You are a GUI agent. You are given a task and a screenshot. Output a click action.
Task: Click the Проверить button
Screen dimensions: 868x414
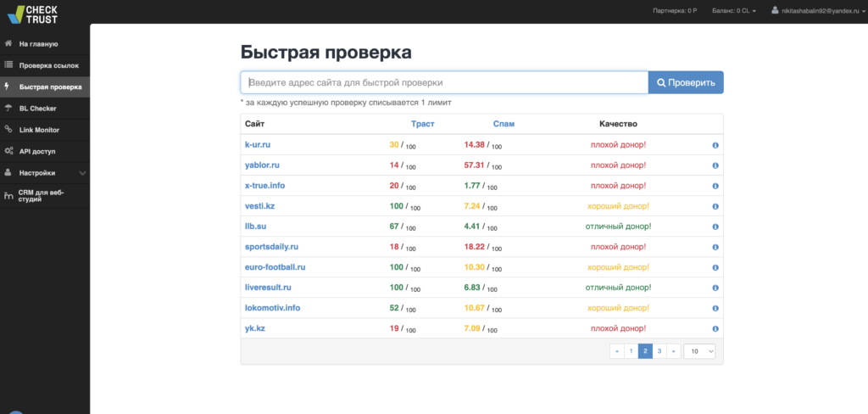(686, 82)
